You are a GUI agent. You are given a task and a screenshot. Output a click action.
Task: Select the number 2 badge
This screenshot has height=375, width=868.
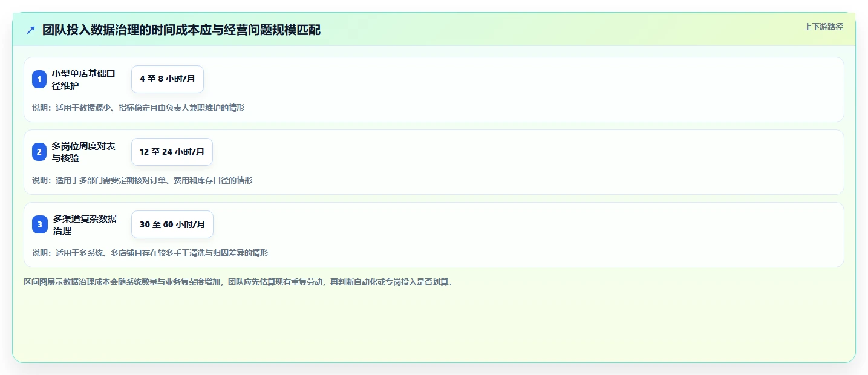(39, 152)
